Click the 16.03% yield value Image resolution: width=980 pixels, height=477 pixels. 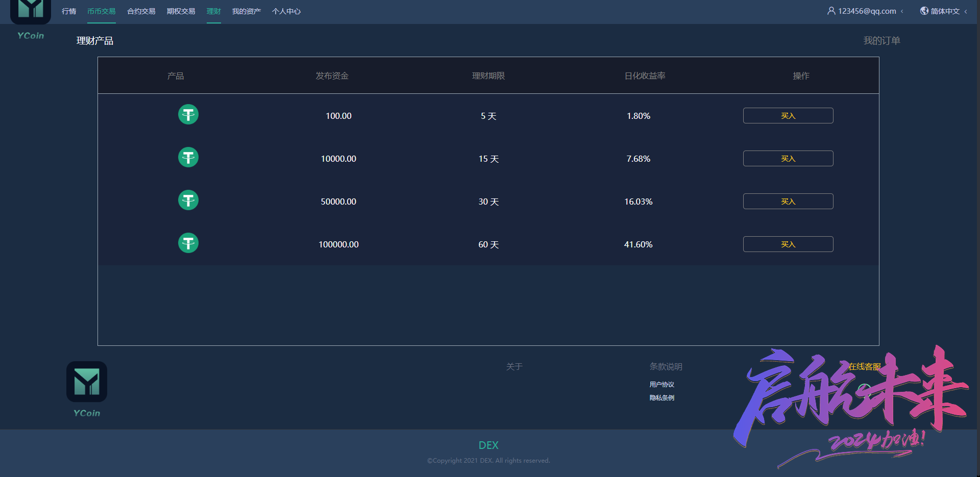pyautogui.click(x=639, y=202)
